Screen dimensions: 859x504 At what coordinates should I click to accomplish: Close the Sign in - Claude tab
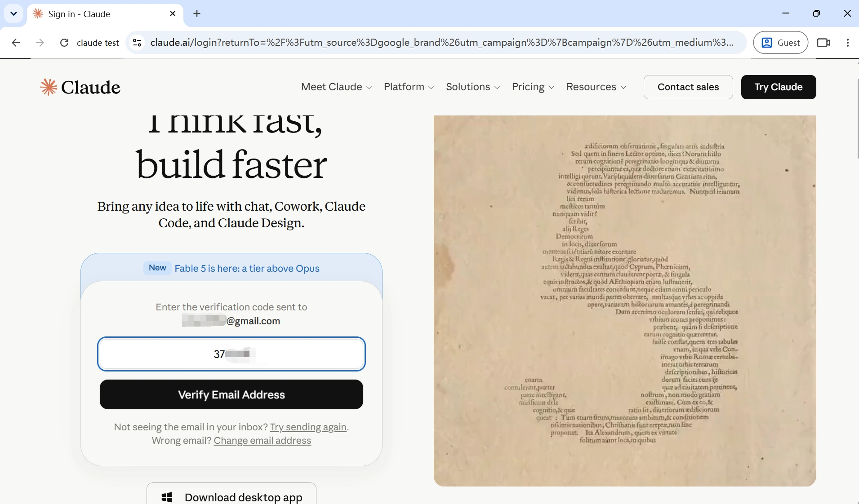(x=173, y=14)
